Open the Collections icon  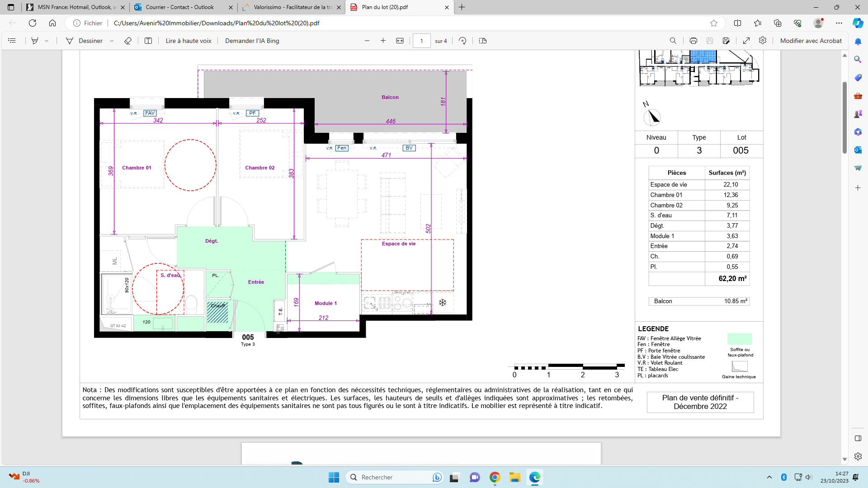(778, 23)
